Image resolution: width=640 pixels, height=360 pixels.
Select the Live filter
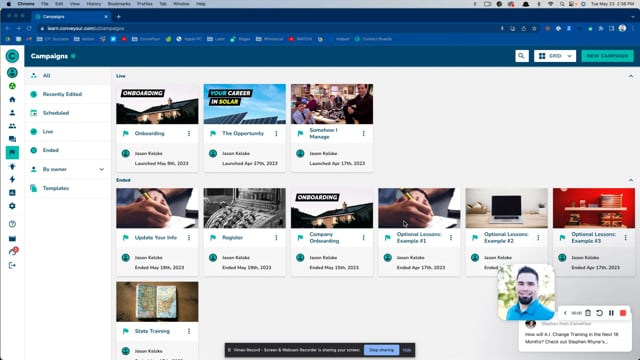[x=68, y=132]
